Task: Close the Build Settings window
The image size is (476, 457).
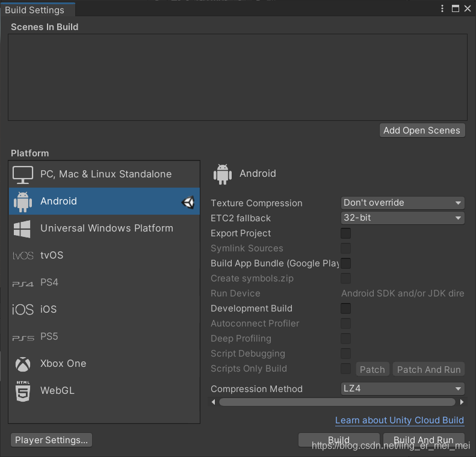Action: [468, 8]
